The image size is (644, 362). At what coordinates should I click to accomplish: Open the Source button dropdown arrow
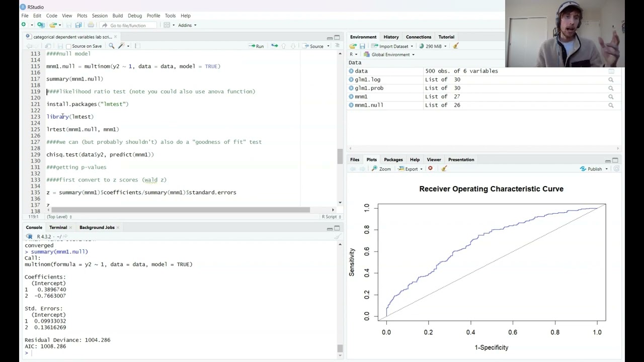pos(328,46)
